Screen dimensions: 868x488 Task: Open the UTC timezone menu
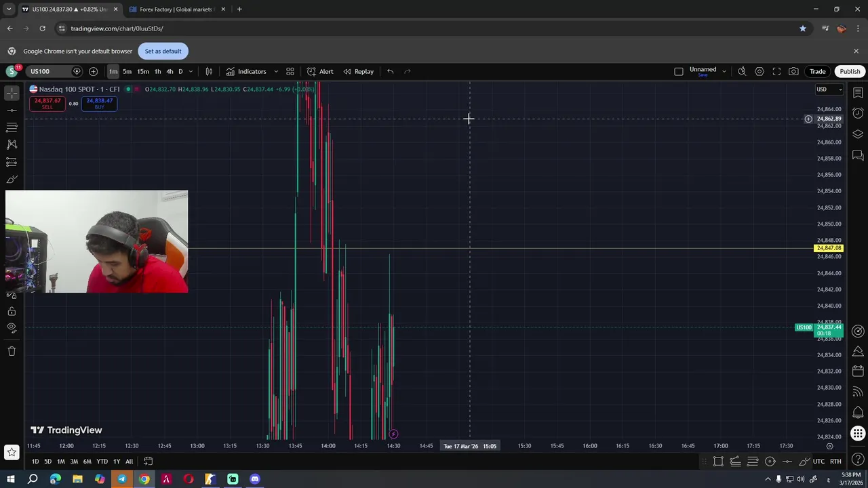(x=818, y=462)
